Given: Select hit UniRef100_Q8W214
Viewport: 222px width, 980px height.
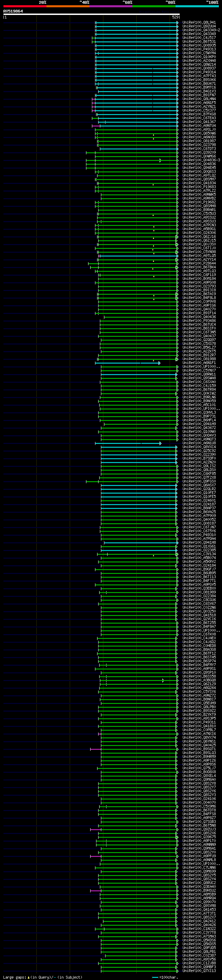Looking at the screenshot, I should [199, 64].
